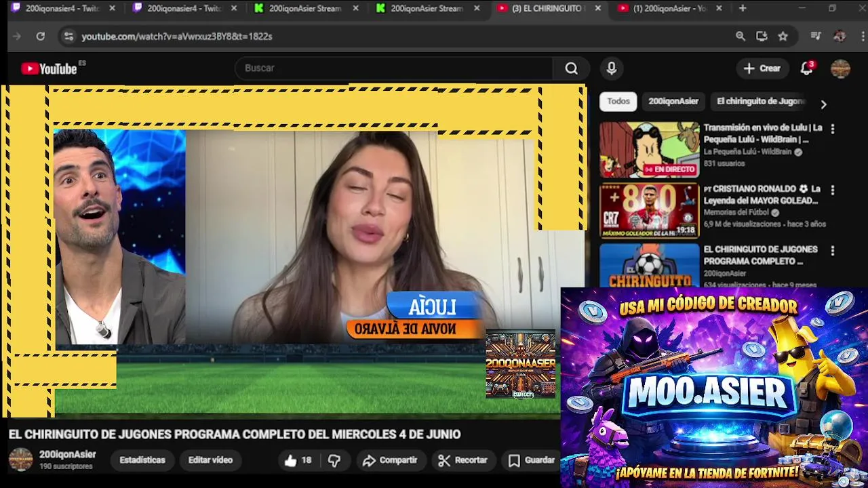Click Recortar to clip video

463,460
